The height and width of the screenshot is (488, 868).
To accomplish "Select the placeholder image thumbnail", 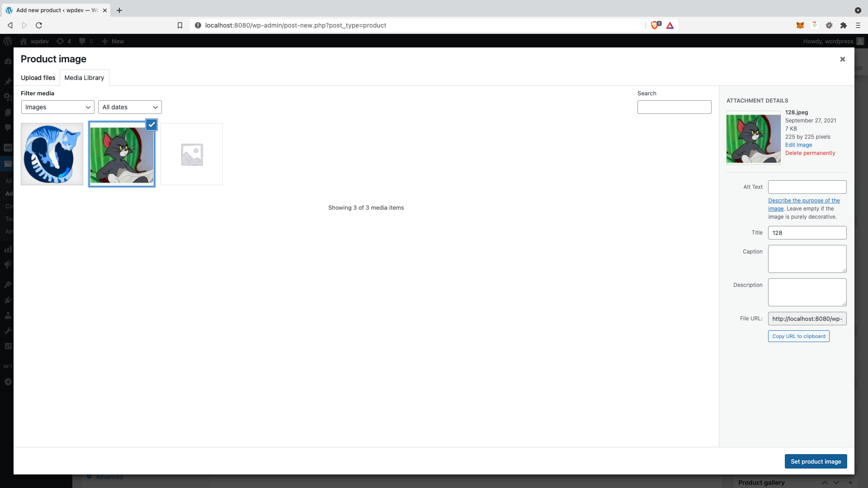I will coord(192,154).
